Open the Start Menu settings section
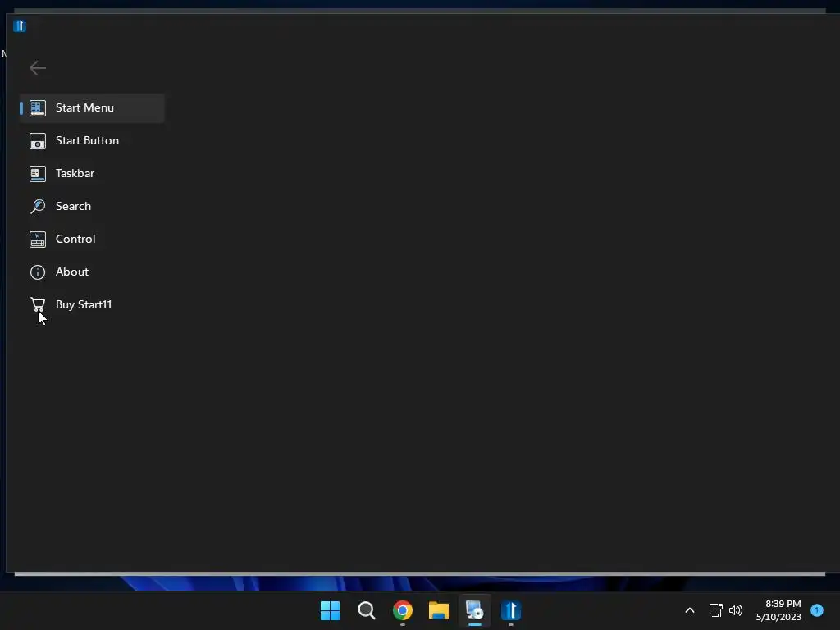This screenshot has height=630, width=840. [92, 107]
